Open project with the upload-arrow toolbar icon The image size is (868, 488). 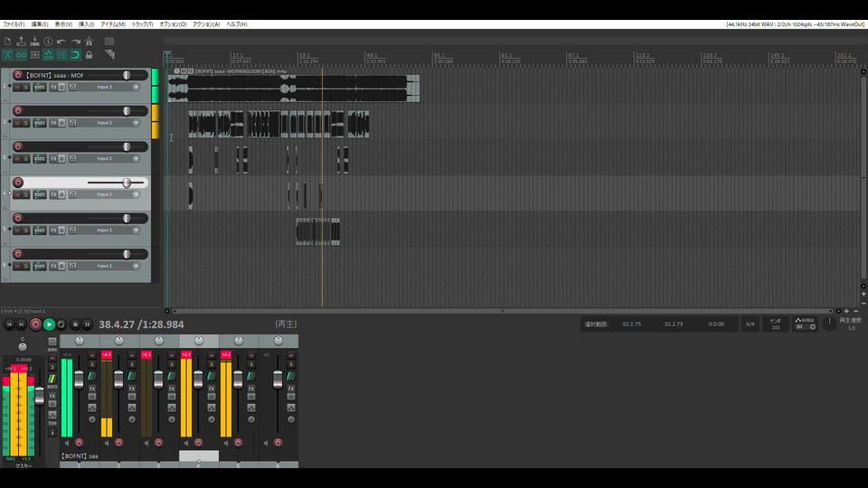click(x=21, y=42)
